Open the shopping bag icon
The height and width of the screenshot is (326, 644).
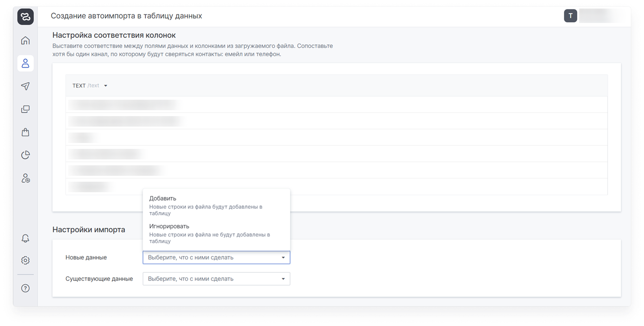[x=26, y=132]
